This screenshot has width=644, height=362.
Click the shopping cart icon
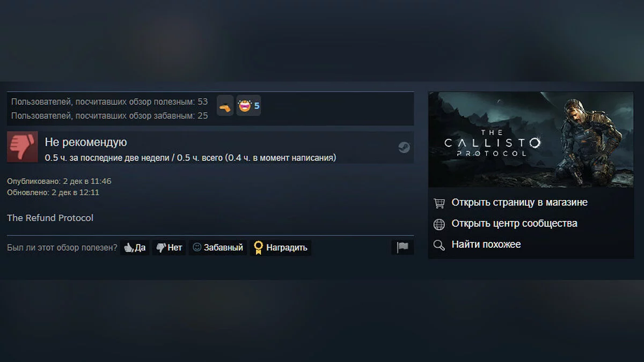(439, 203)
